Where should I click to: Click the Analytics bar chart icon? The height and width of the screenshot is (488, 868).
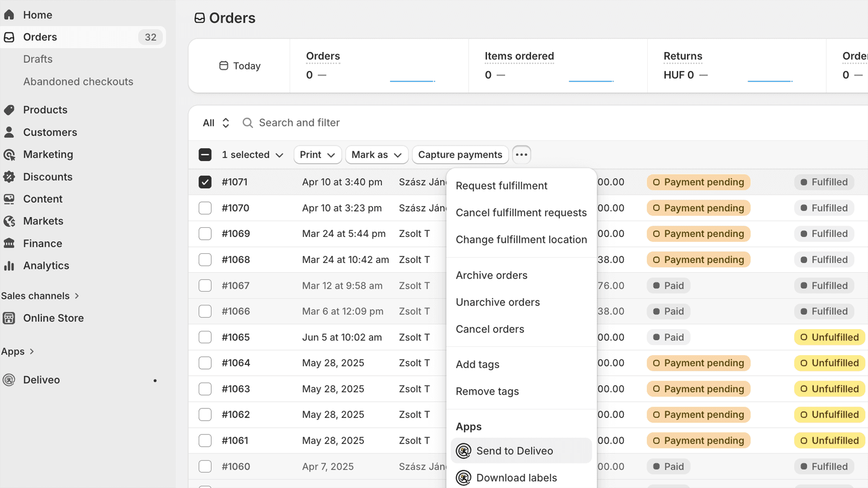click(9, 266)
